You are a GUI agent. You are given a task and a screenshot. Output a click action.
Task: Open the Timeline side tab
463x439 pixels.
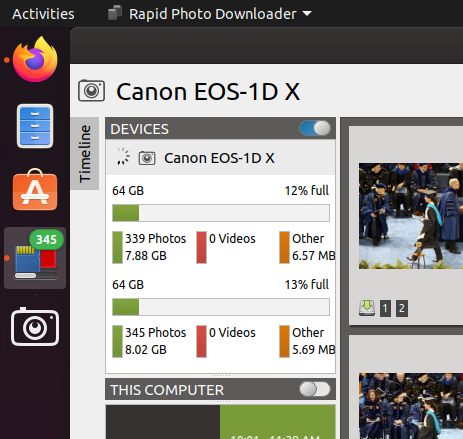[x=85, y=153]
